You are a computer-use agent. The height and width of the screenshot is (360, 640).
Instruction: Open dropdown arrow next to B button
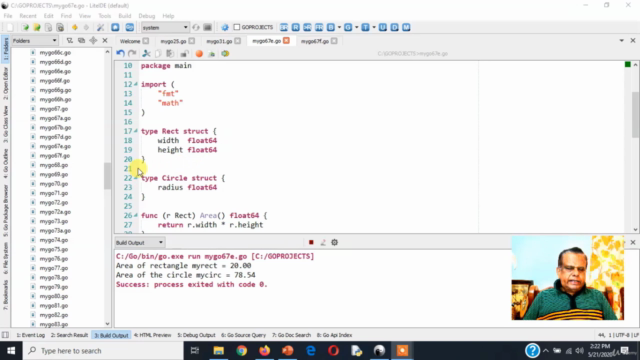point(339,27)
